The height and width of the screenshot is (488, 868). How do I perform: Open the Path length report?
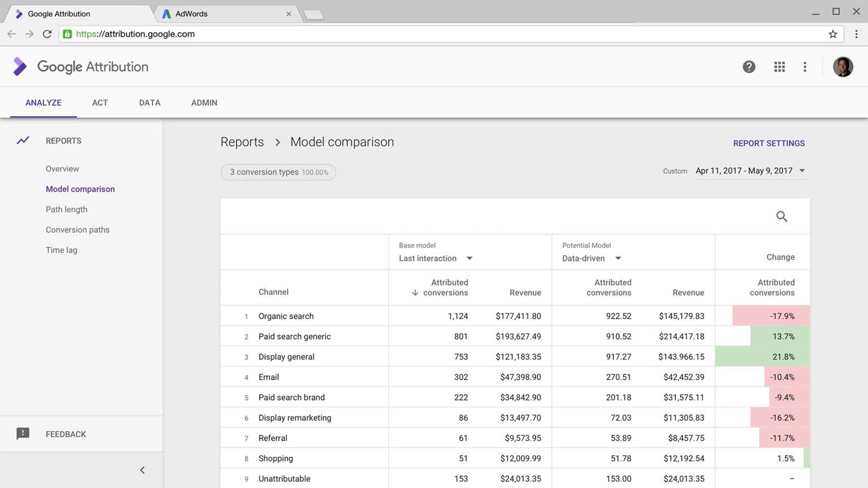[x=67, y=209]
